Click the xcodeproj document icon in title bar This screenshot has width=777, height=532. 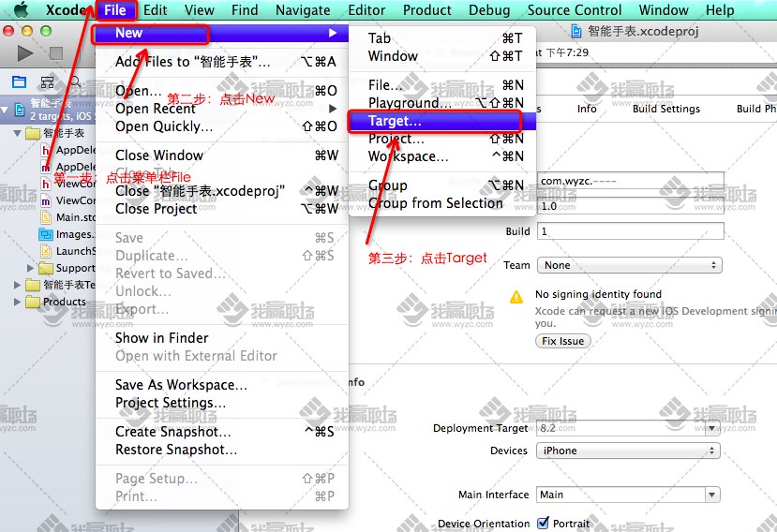[575, 31]
